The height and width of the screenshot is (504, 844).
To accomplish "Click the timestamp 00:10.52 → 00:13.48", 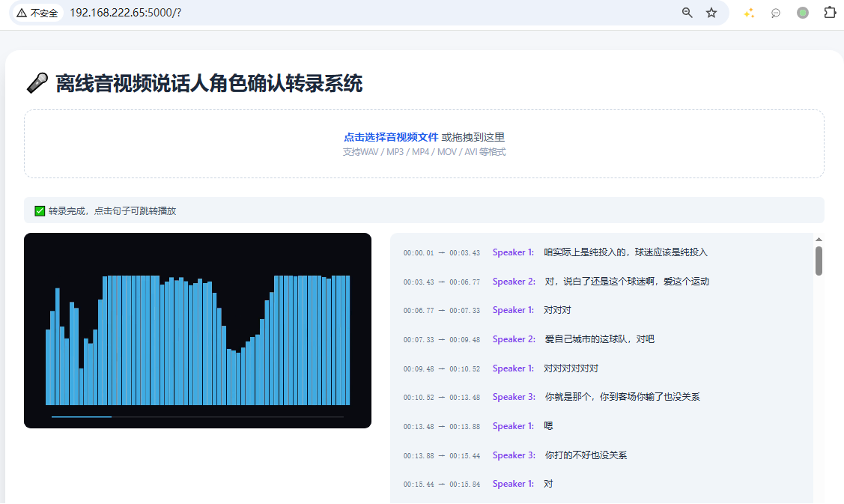I will click(x=441, y=398).
